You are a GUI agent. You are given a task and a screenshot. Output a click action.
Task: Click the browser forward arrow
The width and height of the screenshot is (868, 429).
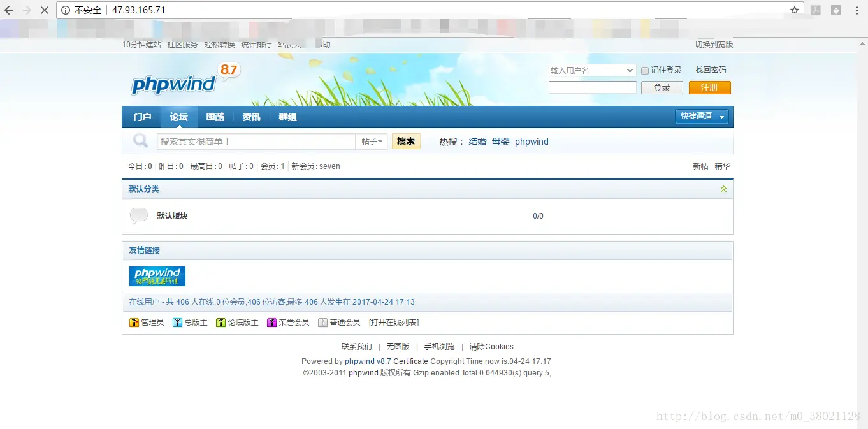click(x=27, y=10)
